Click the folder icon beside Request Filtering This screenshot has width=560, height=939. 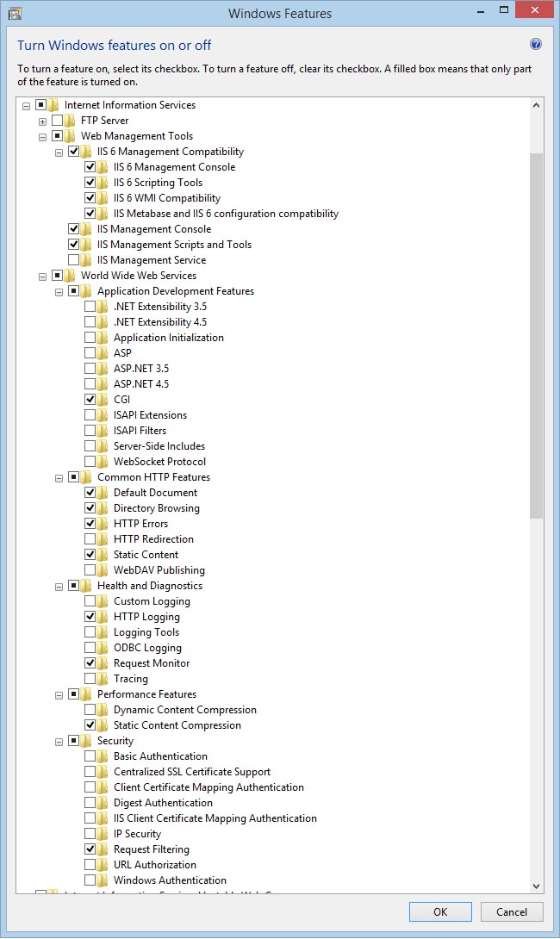point(103,849)
